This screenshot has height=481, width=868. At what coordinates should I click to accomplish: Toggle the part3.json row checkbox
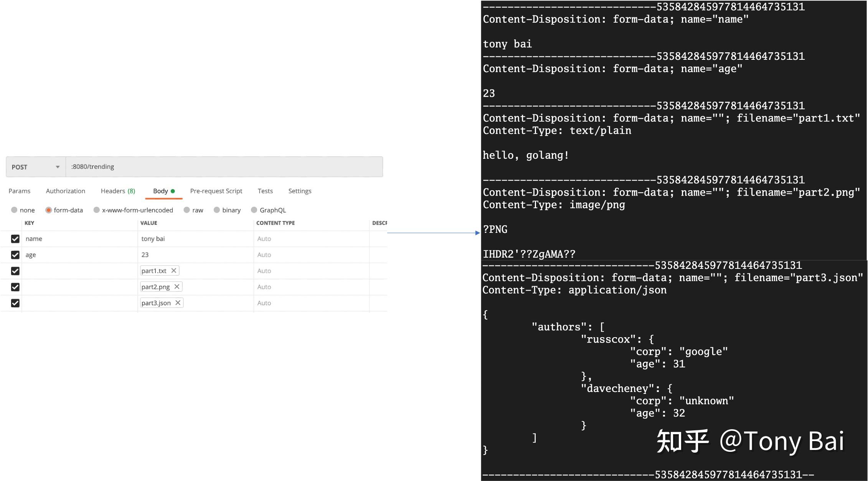click(x=15, y=303)
